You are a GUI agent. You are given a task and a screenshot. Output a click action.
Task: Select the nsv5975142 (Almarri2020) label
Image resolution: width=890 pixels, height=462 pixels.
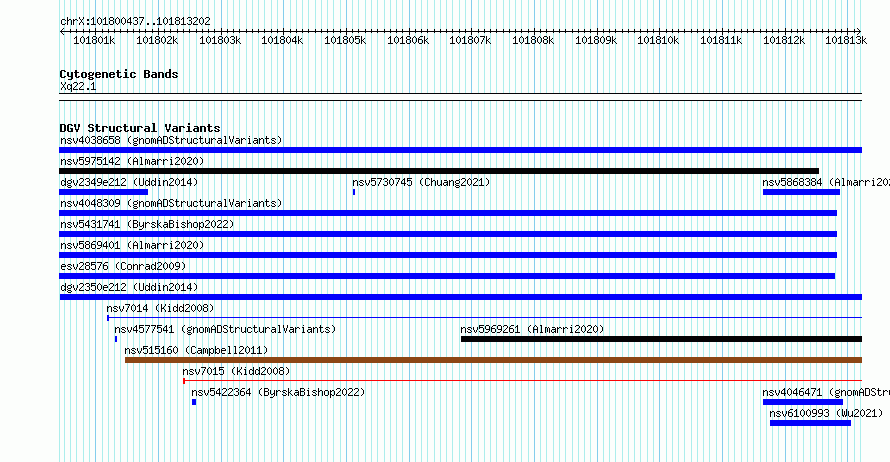132,161
